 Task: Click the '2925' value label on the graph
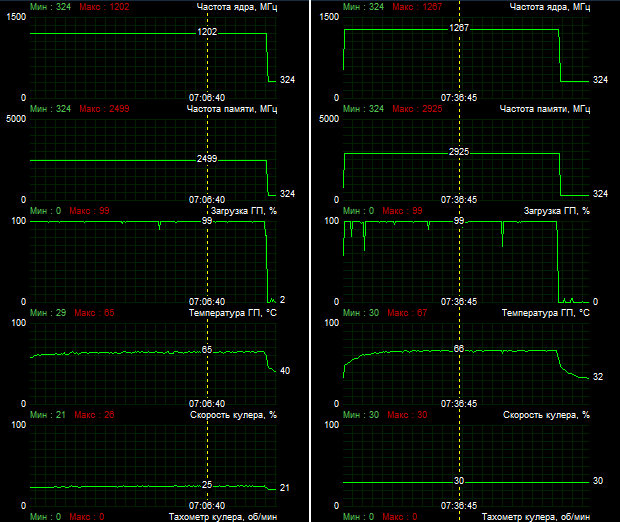(x=459, y=152)
